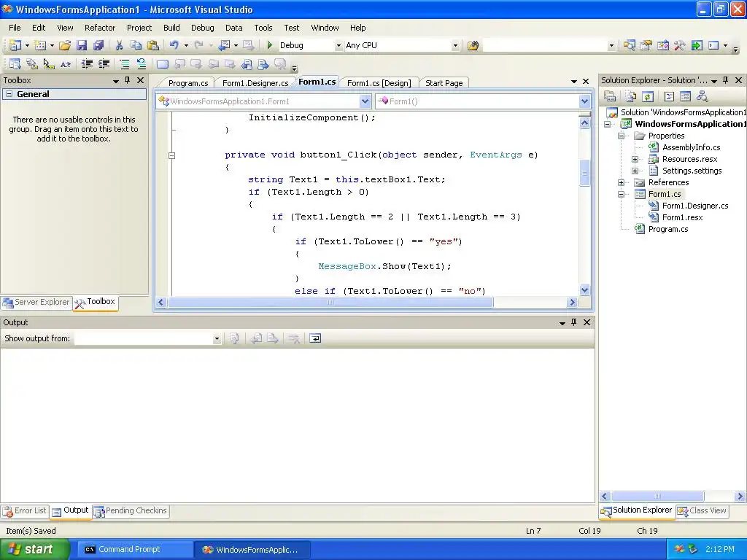Open the Properties Window toolbar icon
Screen dimensions: 747x560
click(x=646, y=45)
